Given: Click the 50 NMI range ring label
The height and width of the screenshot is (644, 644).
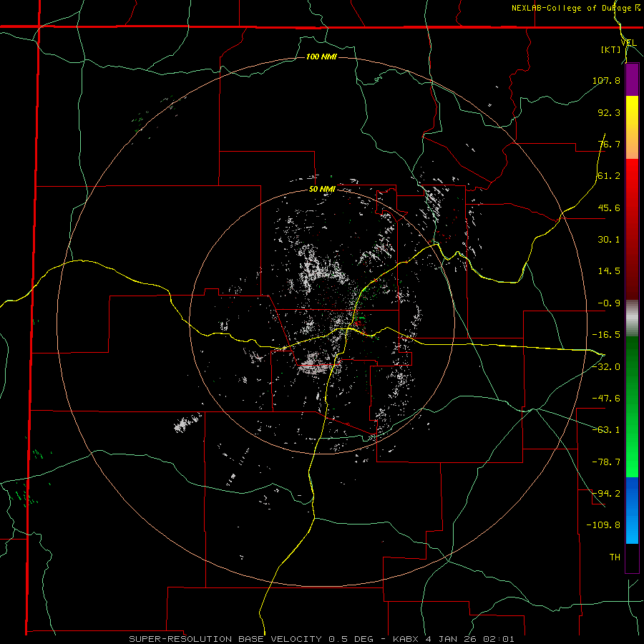Looking at the screenshot, I should pyautogui.click(x=322, y=190).
